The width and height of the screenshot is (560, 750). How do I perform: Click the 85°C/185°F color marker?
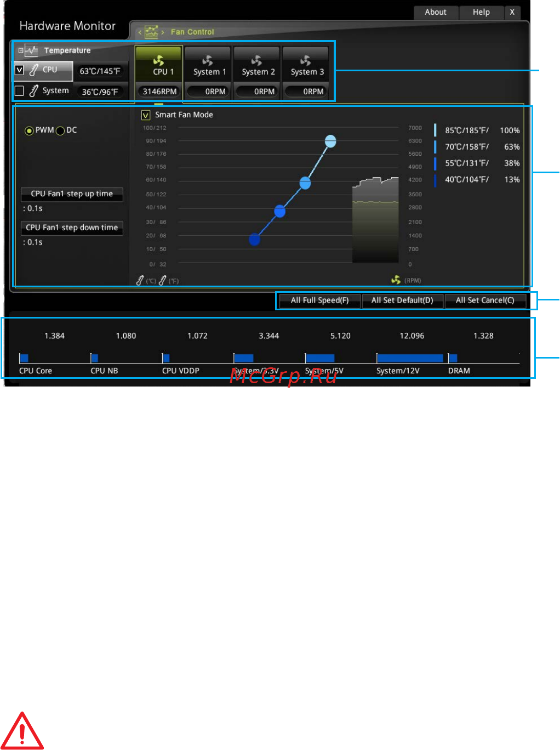pyautogui.click(x=436, y=130)
